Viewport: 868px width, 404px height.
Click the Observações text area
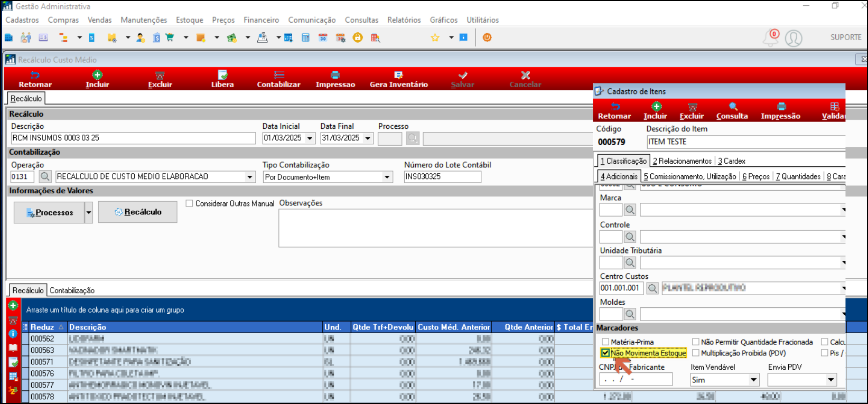tap(436, 228)
